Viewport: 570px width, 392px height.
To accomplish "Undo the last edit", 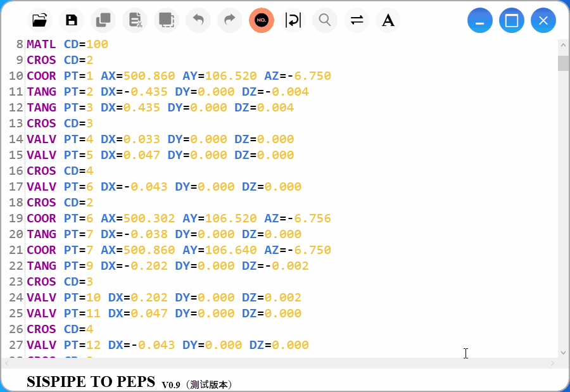I will coord(198,20).
